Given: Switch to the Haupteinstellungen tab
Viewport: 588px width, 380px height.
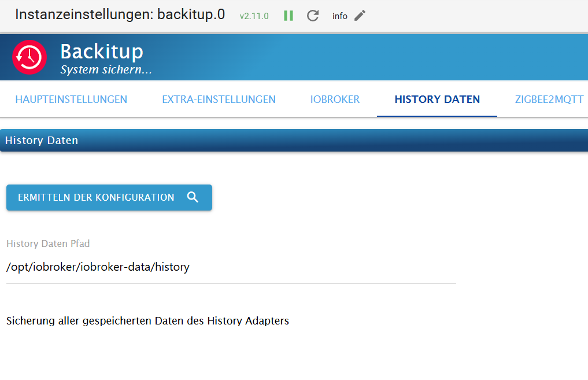Looking at the screenshot, I should tap(71, 99).
